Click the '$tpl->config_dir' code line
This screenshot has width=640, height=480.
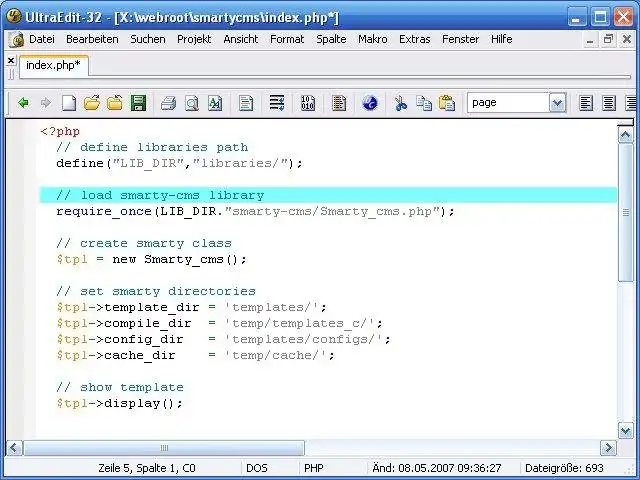click(x=224, y=339)
